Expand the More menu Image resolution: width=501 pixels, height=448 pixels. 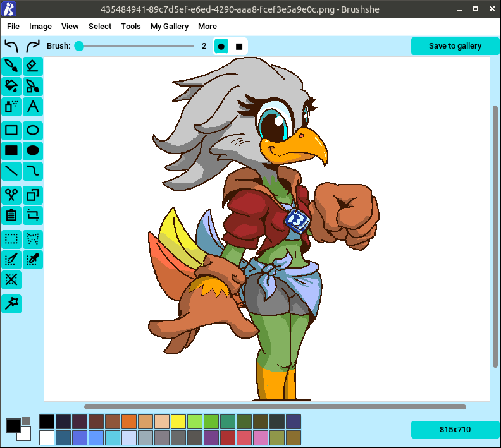tap(207, 27)
